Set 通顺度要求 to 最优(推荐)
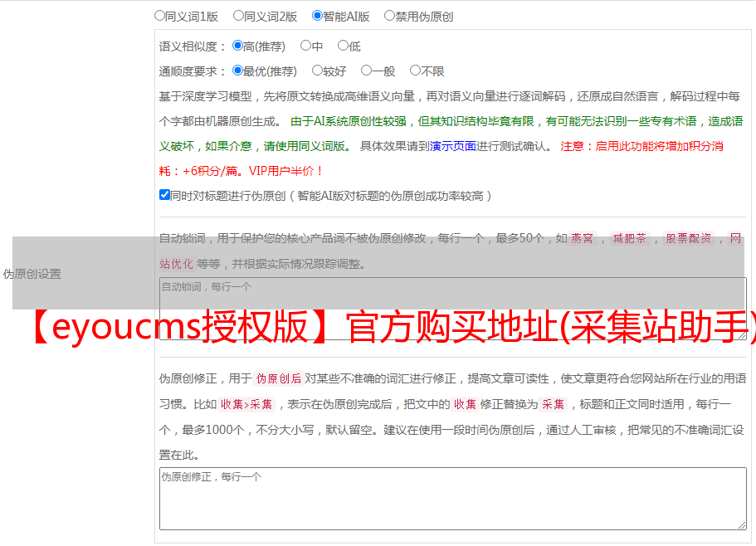 tap(237, 71)
